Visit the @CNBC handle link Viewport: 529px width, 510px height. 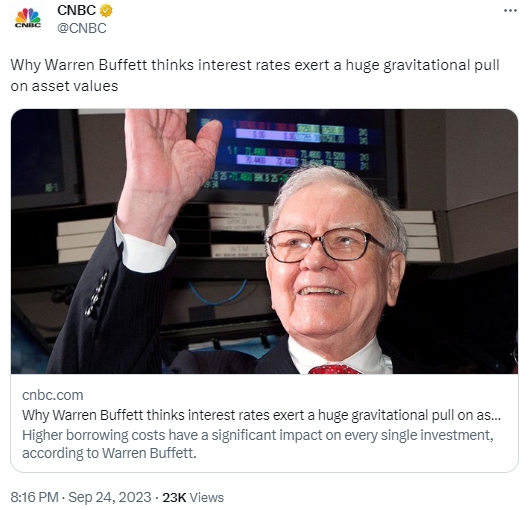point(82,28)
